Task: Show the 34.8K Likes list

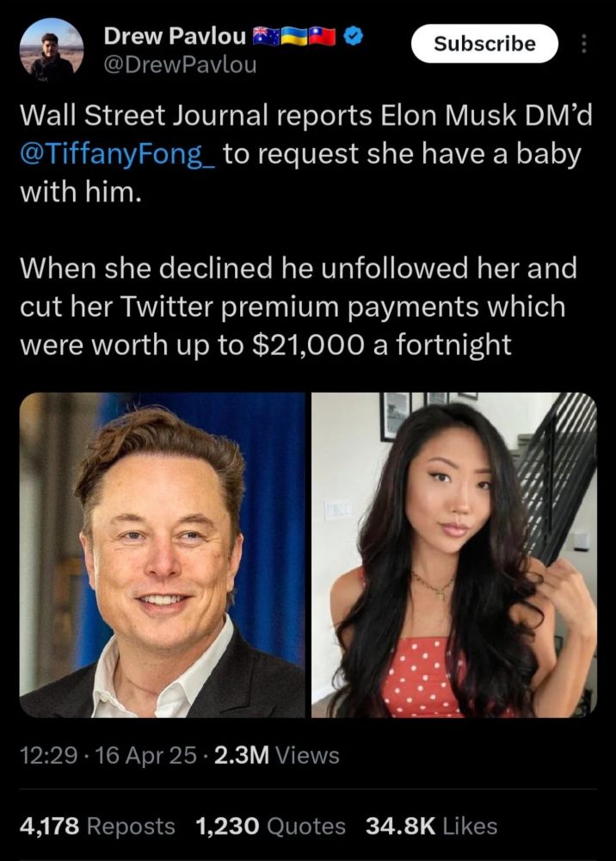Action: 432,827
